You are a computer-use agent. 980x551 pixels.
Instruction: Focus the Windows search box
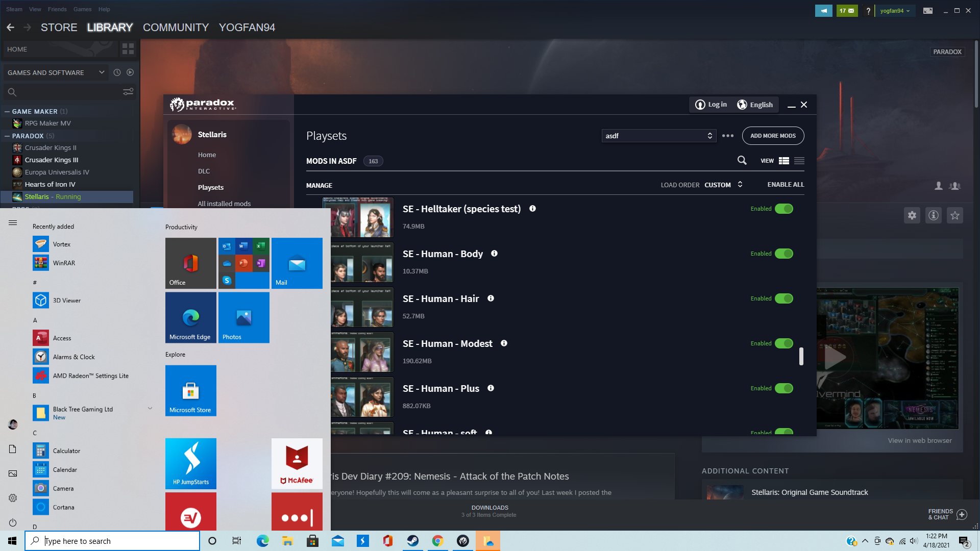point(112,541)
